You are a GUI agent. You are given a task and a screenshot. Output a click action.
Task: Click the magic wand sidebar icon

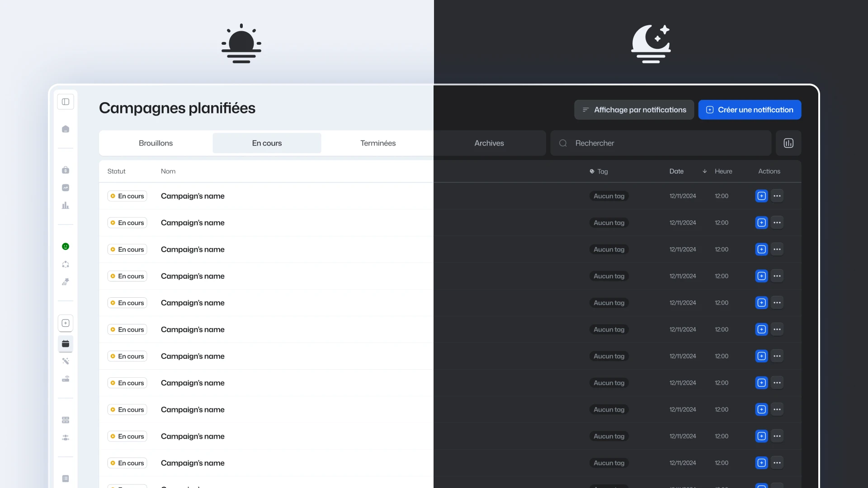66,361
